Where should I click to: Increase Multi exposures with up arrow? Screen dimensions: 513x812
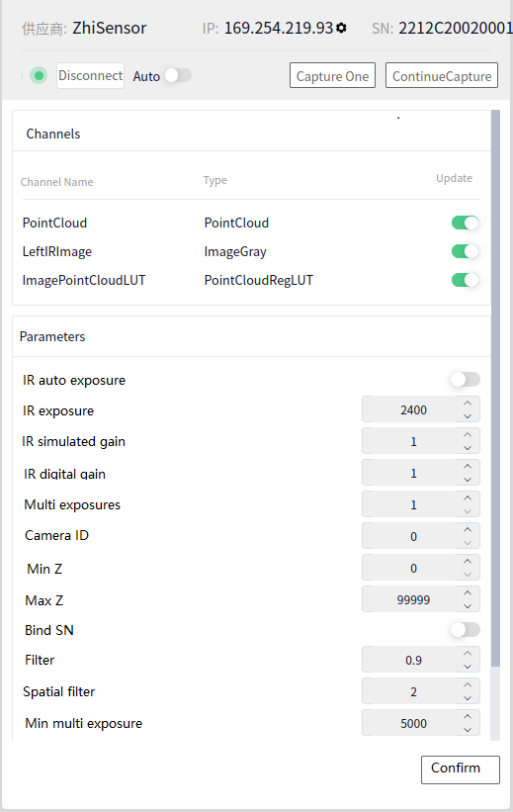click(468, 498)
